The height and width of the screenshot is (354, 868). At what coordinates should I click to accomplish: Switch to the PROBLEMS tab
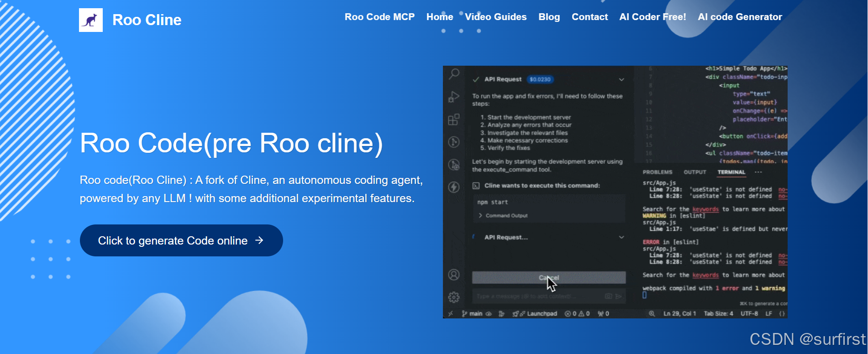[658, 172]
